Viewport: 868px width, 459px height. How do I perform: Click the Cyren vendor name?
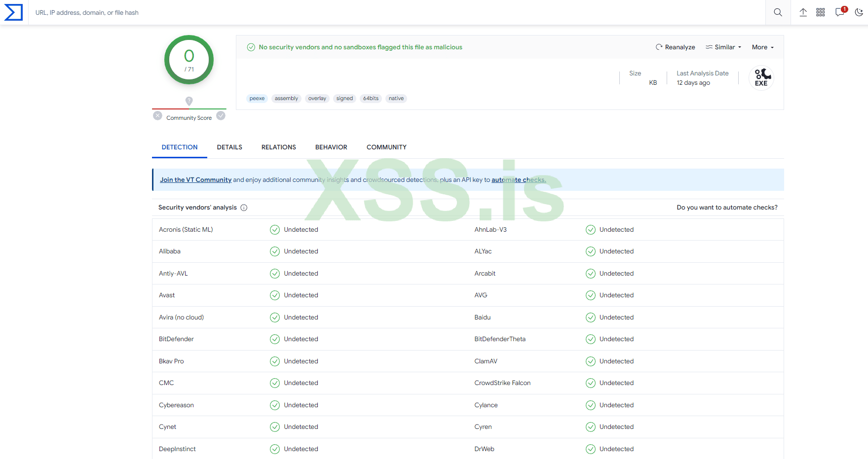pos(483,427)
